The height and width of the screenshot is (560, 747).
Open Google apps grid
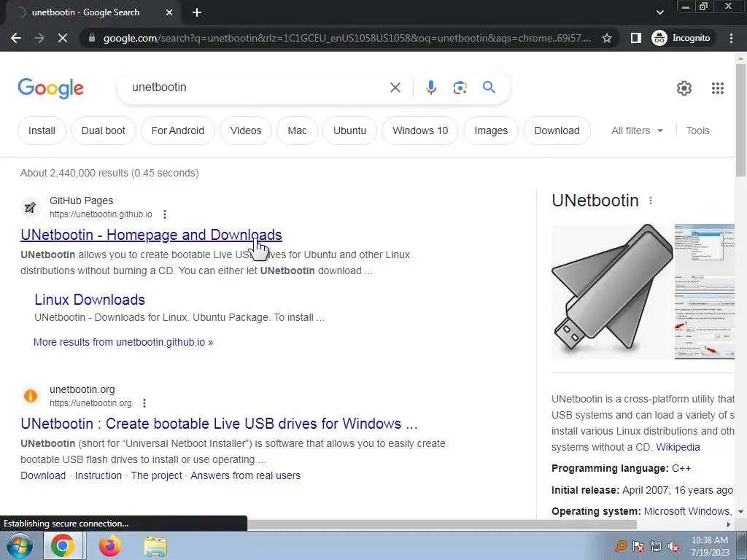[x=718, y=88]
